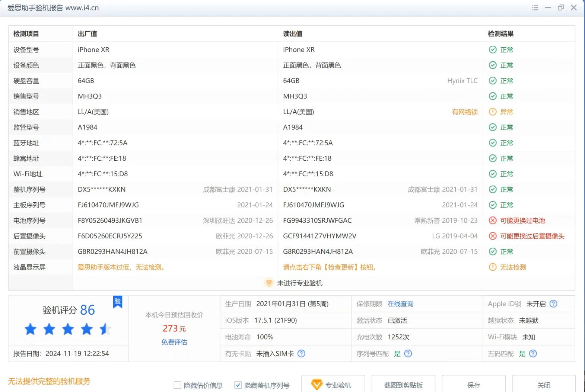Click the help icon beside Apple ID锁 未开启
The image size is (585, 392).
(553, 304)
